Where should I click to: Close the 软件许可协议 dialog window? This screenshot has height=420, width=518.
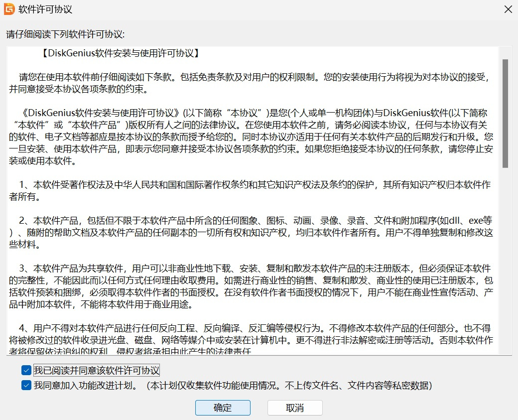(x=508, y=9)
